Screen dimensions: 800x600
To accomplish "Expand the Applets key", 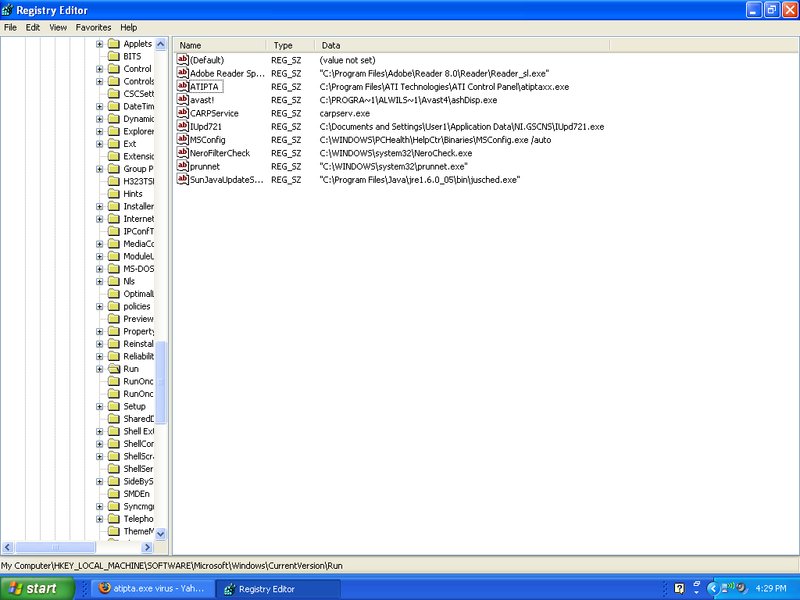I will tap(99, 44).
